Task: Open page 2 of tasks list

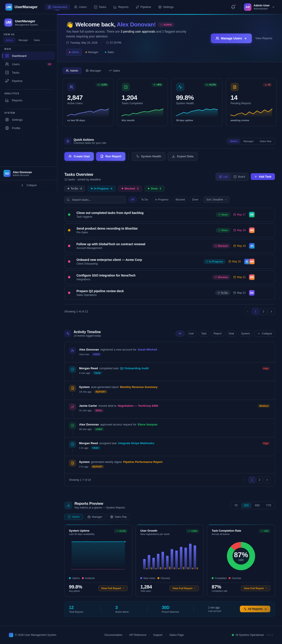Action: 263,312
